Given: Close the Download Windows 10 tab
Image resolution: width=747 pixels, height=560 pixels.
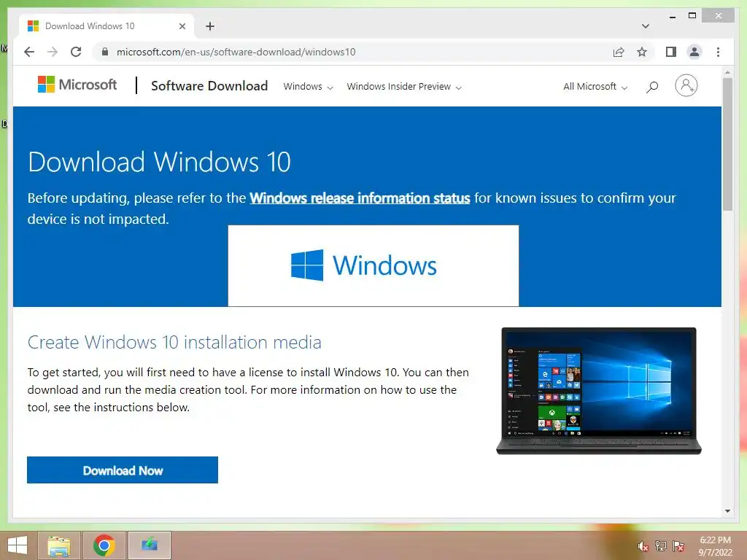Looking at the screenshot, I should [182, 26].
